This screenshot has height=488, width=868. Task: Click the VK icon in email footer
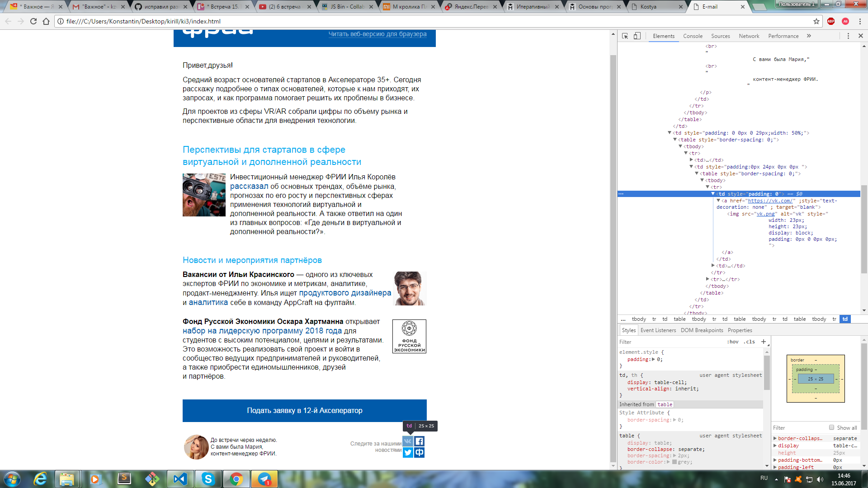tap(408, 441)
